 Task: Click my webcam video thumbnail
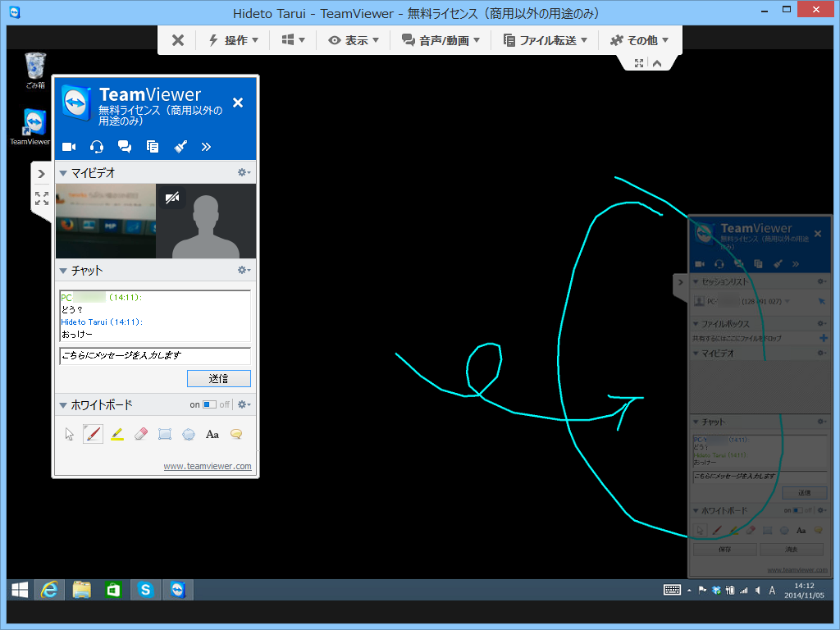pos(106,221)
